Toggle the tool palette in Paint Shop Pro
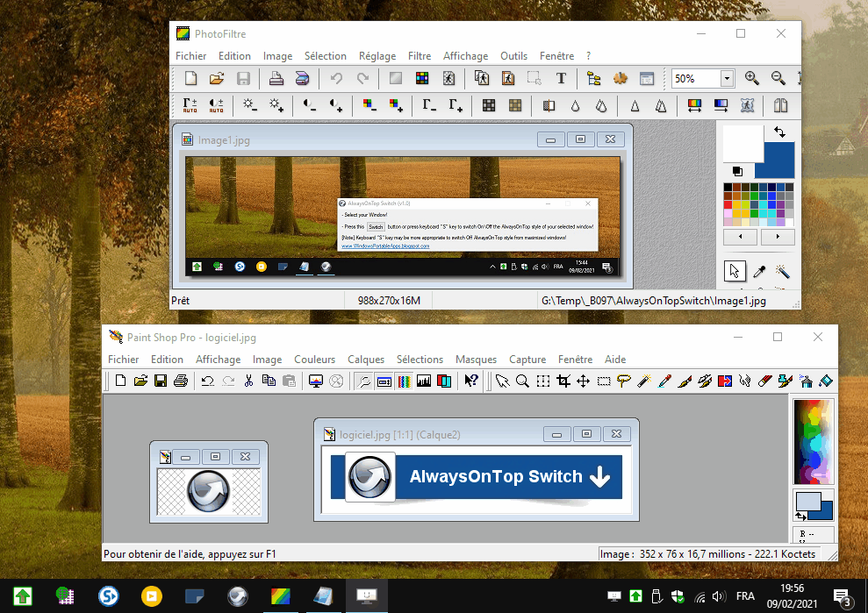This screenshot has width=868, height=613. pyautogui.click(x=363, y=381)
